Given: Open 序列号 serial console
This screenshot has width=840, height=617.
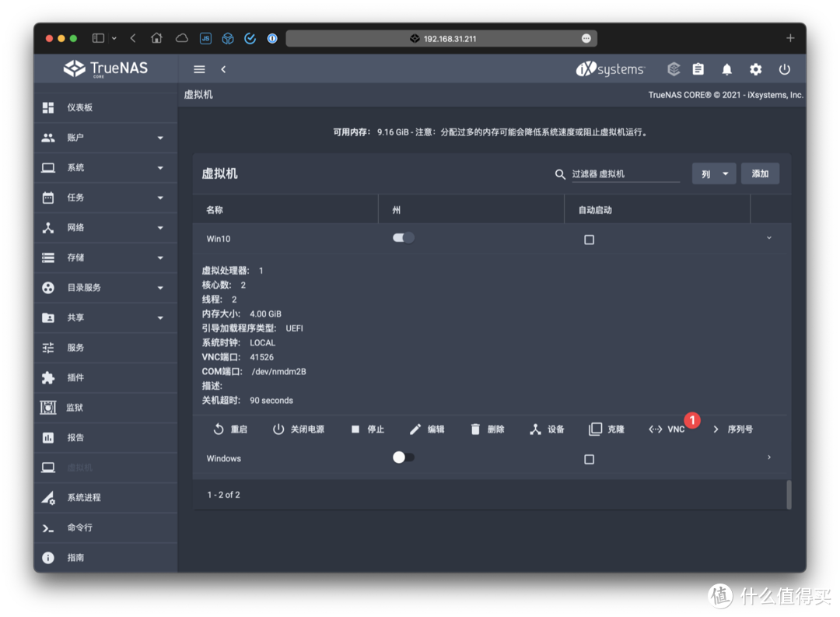Looking at the screenshot, I should [x=733, y=429].
